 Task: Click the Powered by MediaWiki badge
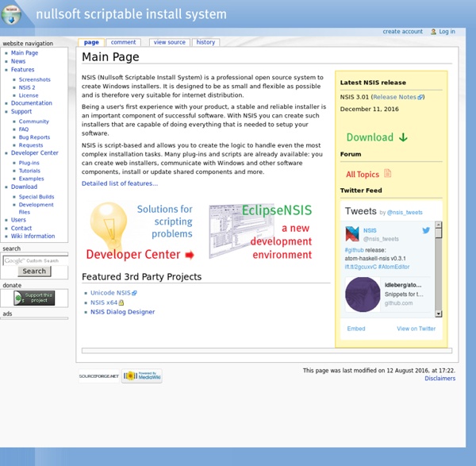click(x=142, y=375)
